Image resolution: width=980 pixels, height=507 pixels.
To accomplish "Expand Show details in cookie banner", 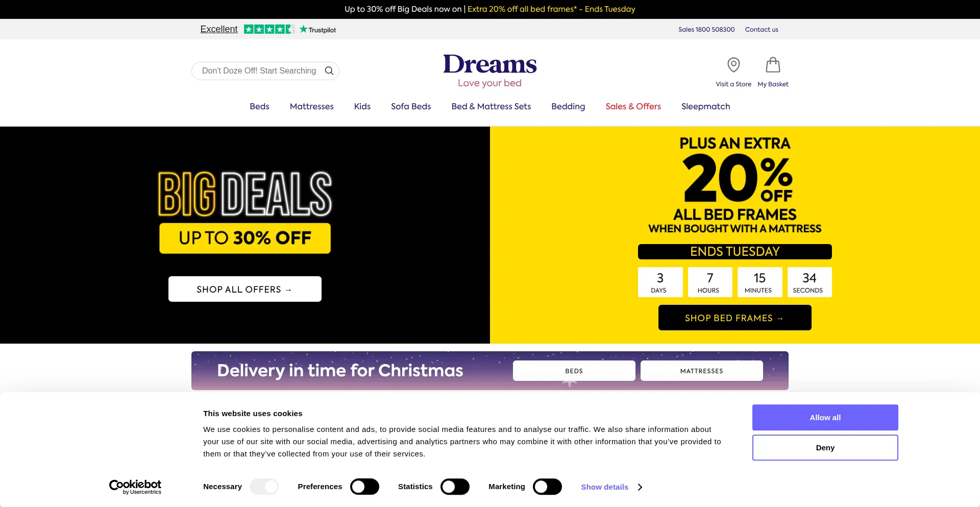I will coord(611,487).
